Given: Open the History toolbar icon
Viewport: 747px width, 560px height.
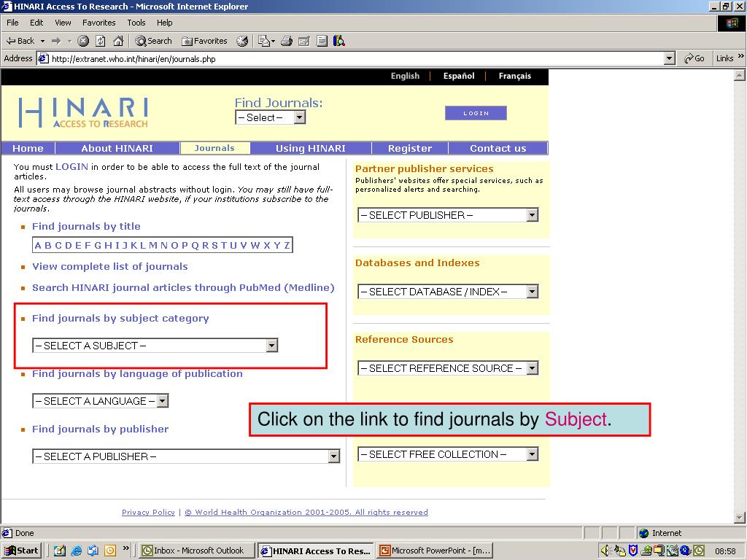Looking at the screenshot, I should (242, 41).
